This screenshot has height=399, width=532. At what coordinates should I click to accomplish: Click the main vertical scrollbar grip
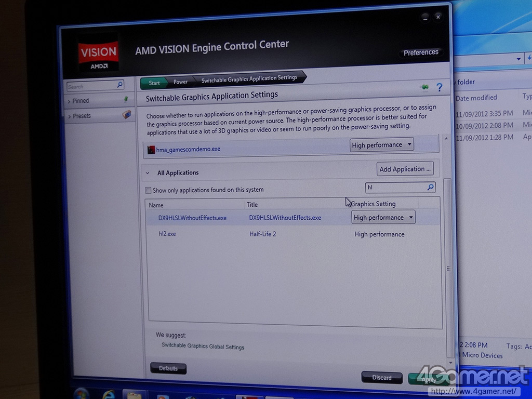[x=448, y=269]
